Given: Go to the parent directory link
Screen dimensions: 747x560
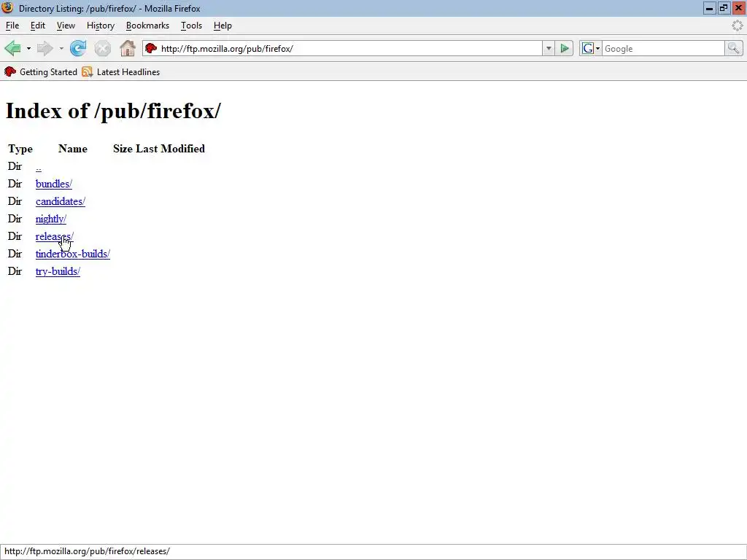Looking at the screenshot, I should (x=39, y=167).
